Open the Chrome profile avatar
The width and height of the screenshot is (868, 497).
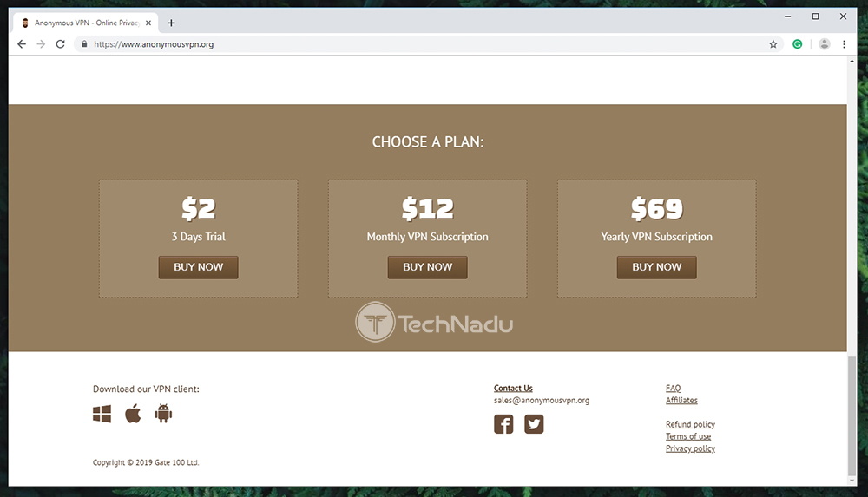coord(825,44)
